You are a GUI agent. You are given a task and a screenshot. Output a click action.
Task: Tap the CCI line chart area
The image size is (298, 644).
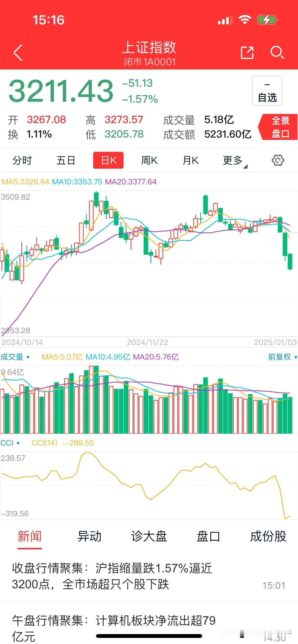(149, 486)
